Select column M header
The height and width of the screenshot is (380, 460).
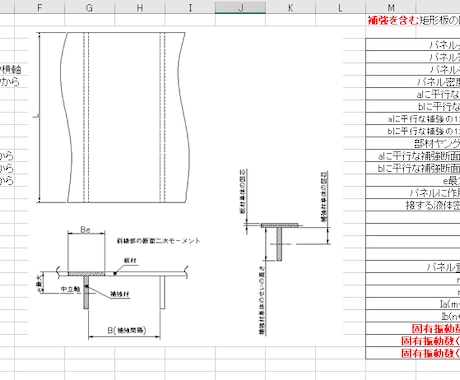(391, 7)
